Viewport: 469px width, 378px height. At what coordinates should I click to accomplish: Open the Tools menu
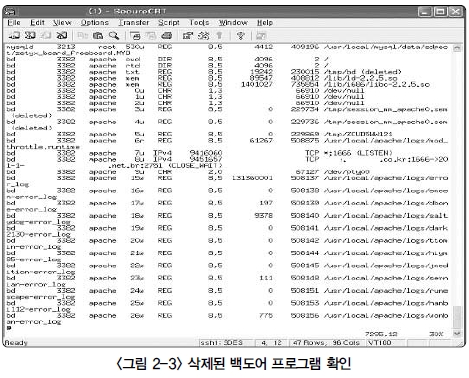click(x=199, y=22)
